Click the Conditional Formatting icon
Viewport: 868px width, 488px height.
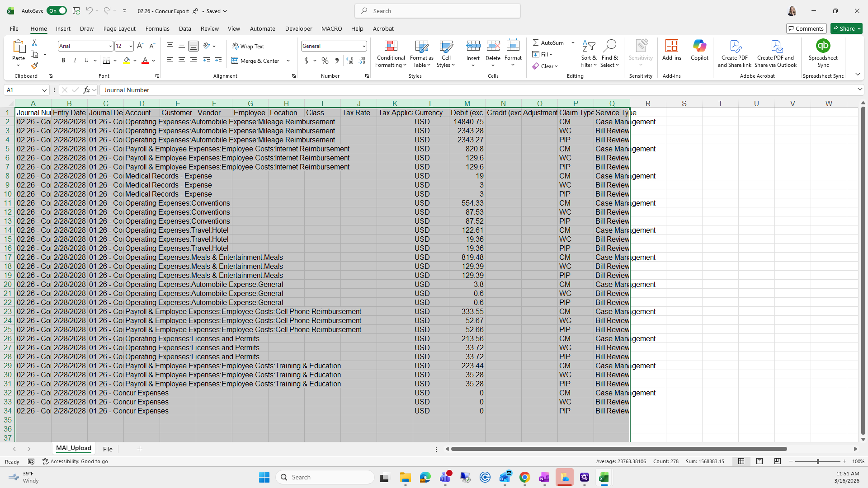click(x=391, y=46)
